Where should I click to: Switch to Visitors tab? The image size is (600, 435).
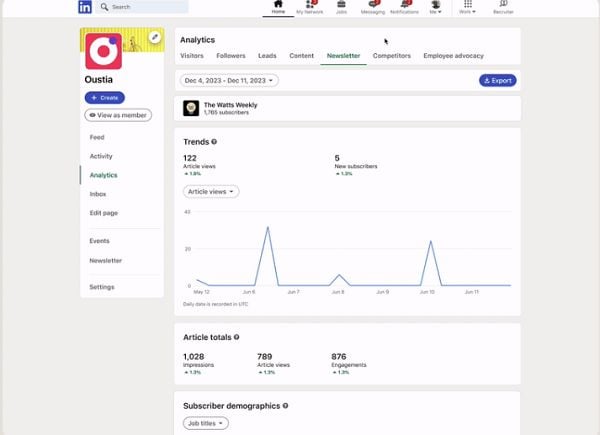192,56
